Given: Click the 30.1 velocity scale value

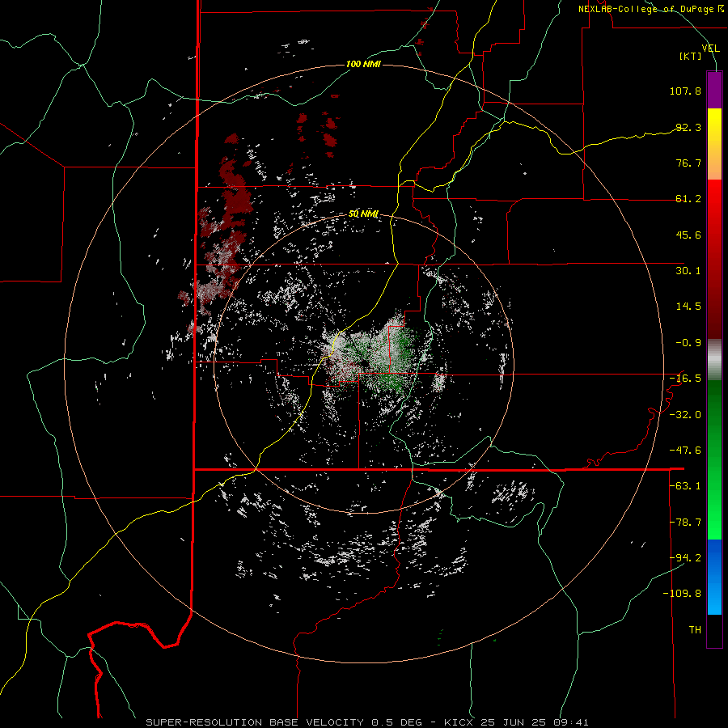Looking at the screenshot, I should pos(688,271).
